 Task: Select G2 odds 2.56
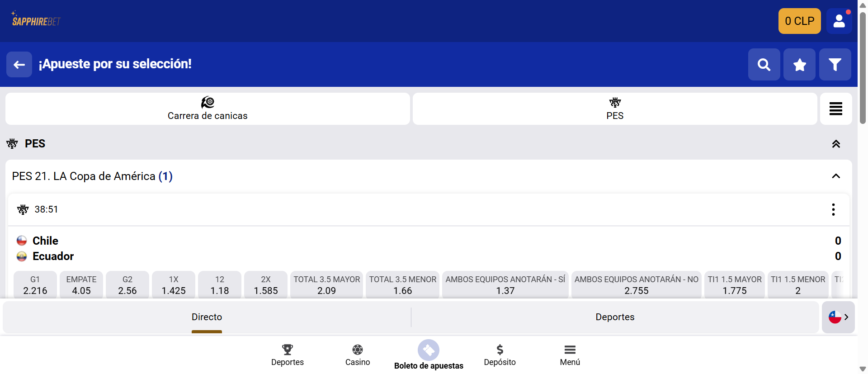tap(127, 285)
